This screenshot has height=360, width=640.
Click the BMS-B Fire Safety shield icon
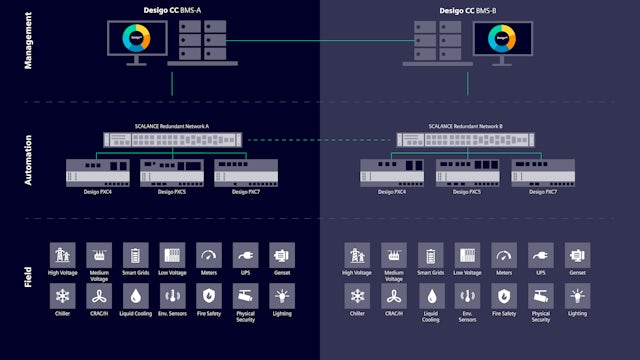pos(504,296)
